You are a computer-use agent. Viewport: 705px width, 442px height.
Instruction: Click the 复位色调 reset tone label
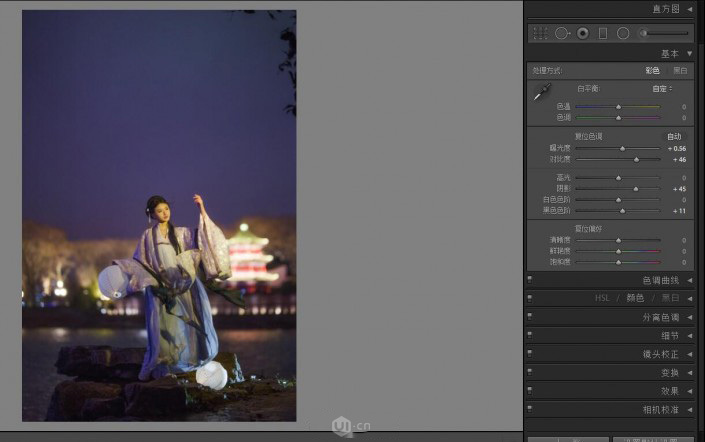(x=588, y=136)
